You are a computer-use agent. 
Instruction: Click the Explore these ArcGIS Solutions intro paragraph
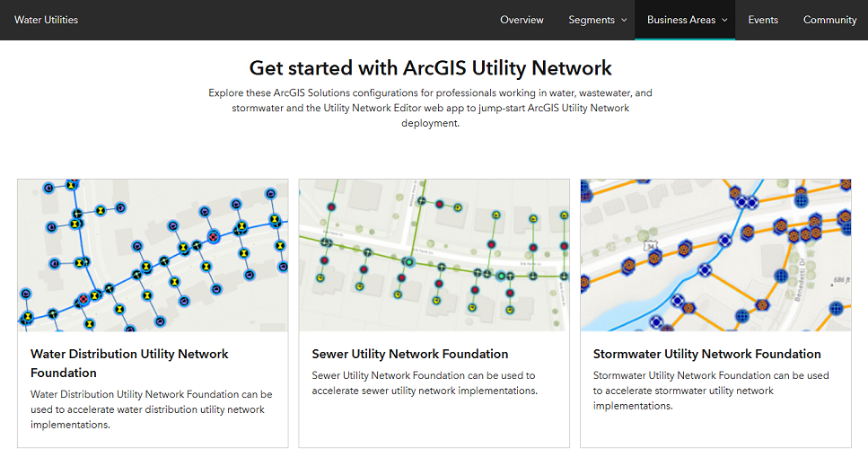point(430,108)
